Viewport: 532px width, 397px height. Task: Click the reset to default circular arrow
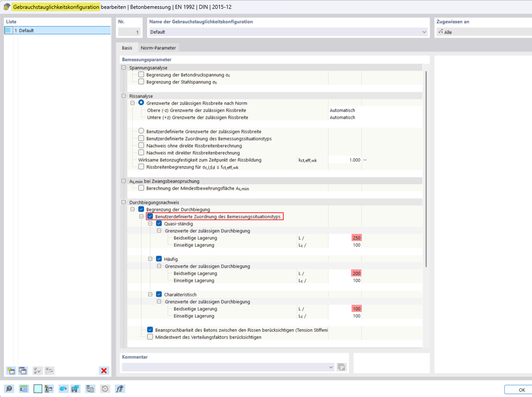click(x=105, y=389)
